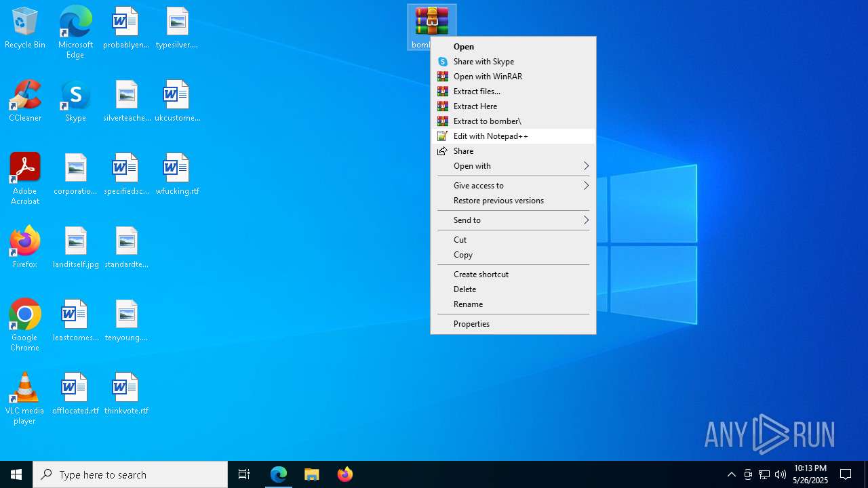Screen dimensions: 868x488
Task: Open File Explorer from the taskbar
Action: 312,474
